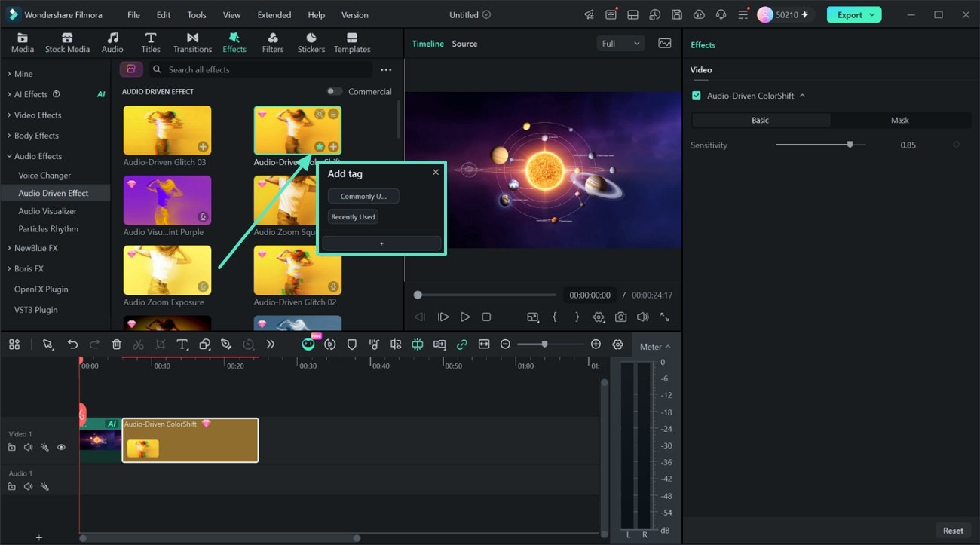Open the Transitions panel
The image size is (980, 545).
point(192,43)
